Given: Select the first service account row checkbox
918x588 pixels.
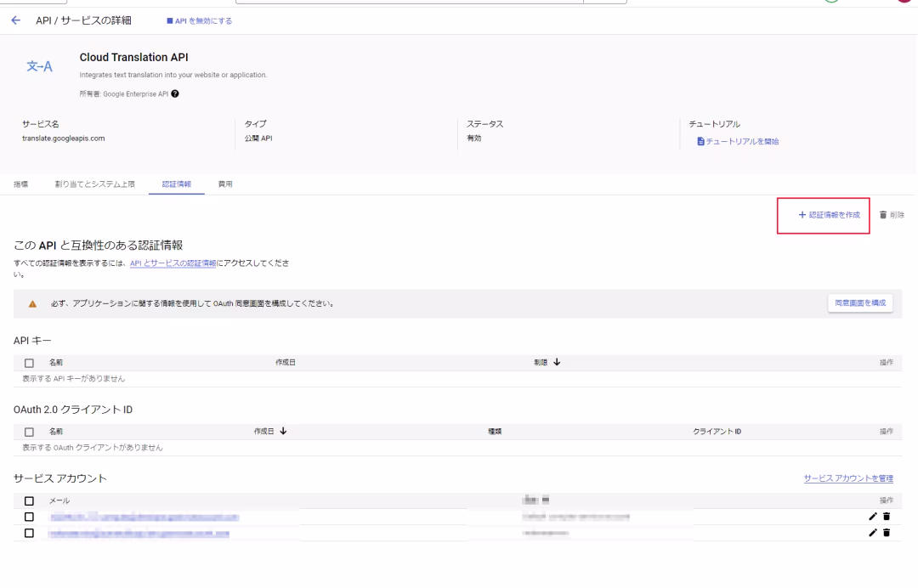Looking at the screenshot, I should [x=29, y=517].
